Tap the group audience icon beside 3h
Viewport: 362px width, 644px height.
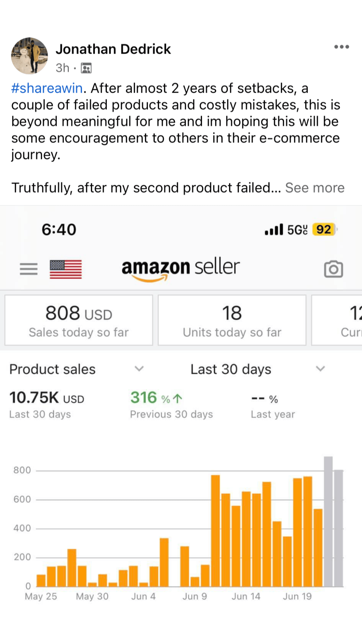pyautogui.click(x=86, y=68)
